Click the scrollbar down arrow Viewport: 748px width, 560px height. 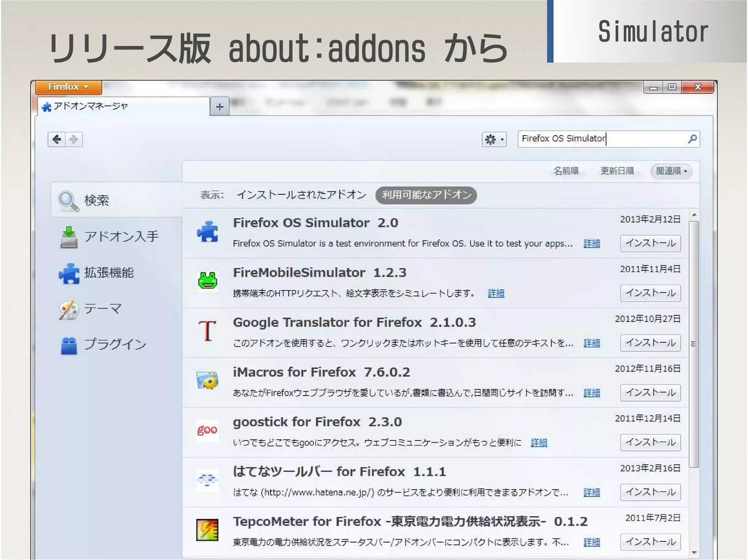pyautogui.click(x=694, y=552)
